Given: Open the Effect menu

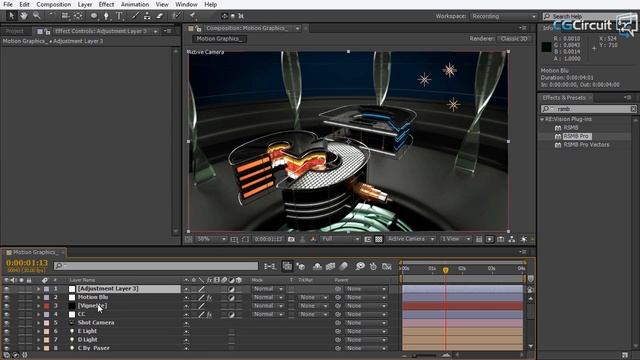Looking at the screenshot, I should click(106, 4).
